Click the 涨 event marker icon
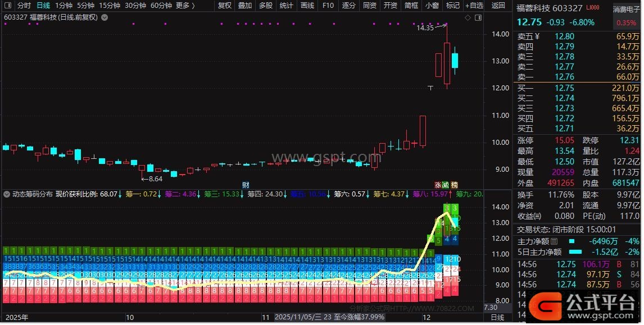The image size is (644, 325). point(438,185)
